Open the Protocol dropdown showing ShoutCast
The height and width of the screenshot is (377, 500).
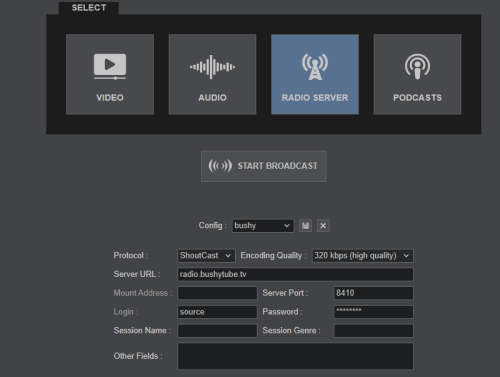(206, 256)
